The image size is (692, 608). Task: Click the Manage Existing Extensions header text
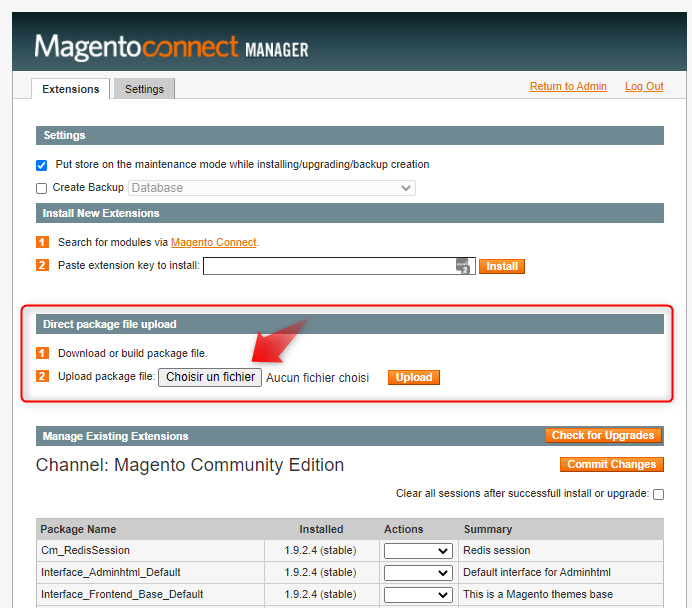click(116, 436)
